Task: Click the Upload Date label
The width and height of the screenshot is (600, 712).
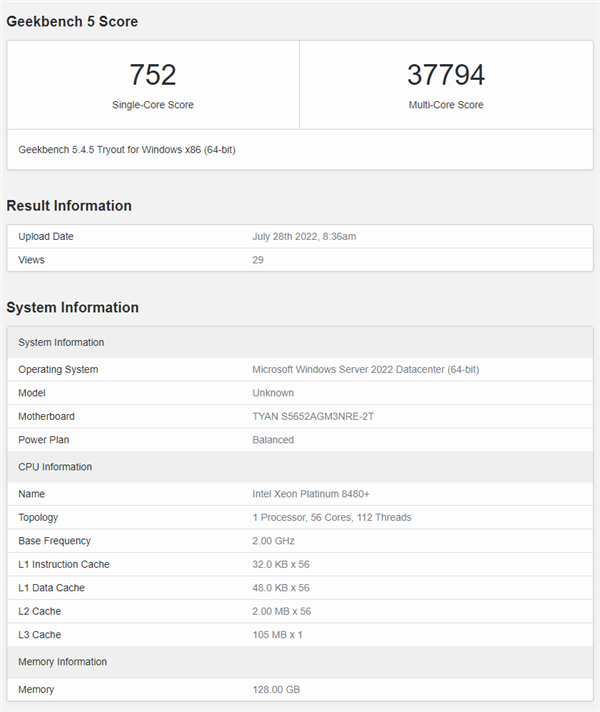Action: pos(45,237)
